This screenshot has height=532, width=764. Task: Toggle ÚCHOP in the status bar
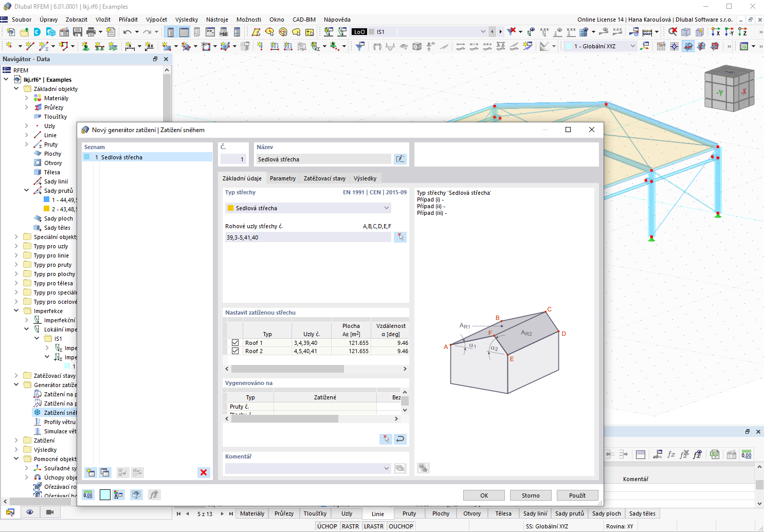pyautogui.click(x=327, y=526)
